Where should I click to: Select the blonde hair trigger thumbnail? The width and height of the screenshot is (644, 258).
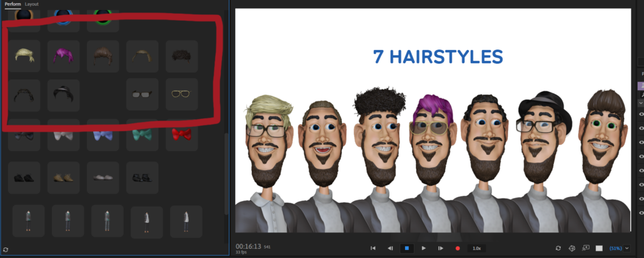coord(24,56)
